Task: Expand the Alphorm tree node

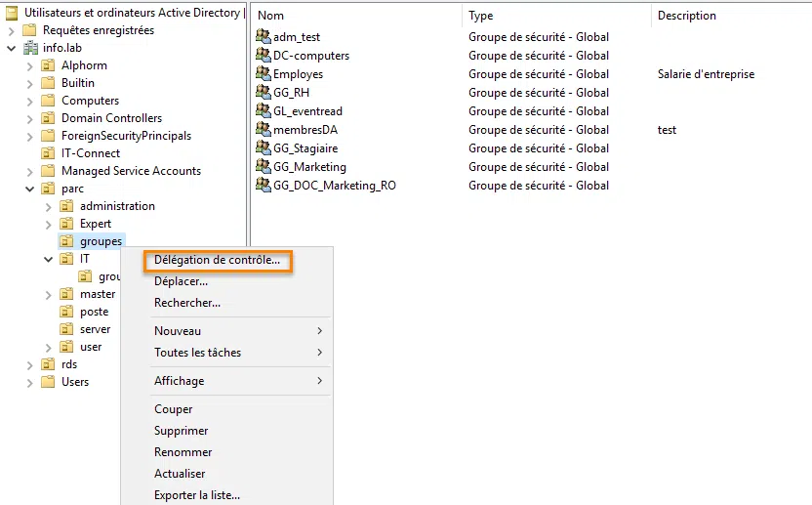Action: (x=30, y=65)
